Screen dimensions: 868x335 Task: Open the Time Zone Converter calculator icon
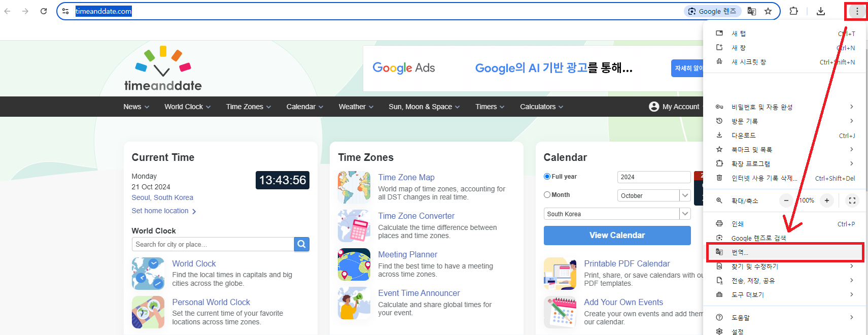click(354, 226)
